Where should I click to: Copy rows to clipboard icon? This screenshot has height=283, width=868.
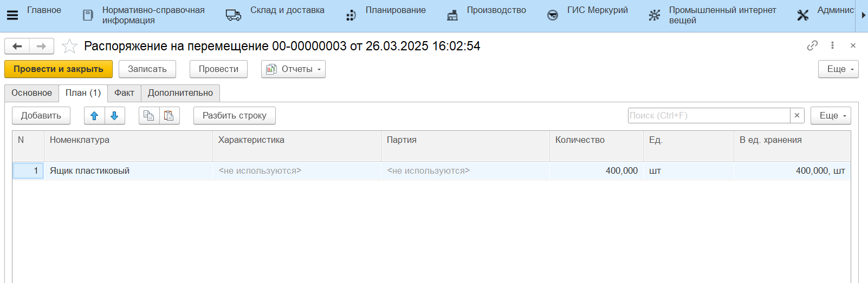coord(149,116)
